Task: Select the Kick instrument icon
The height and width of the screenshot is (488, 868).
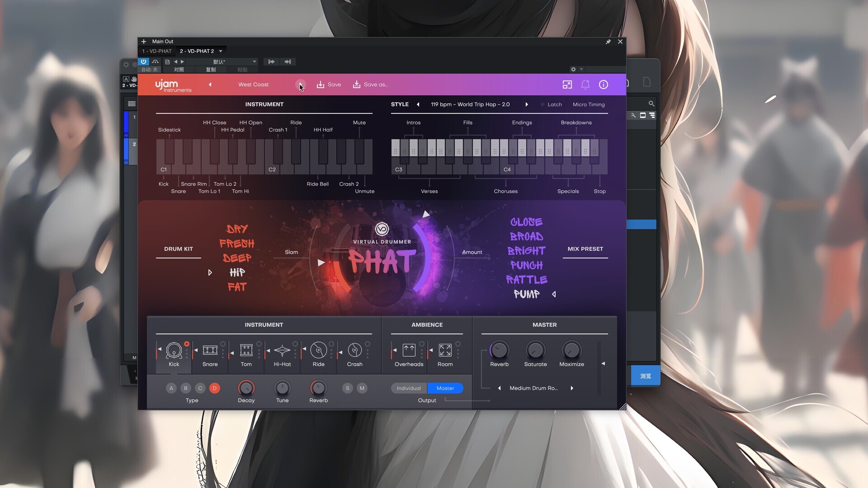Action: click(174, 350)
